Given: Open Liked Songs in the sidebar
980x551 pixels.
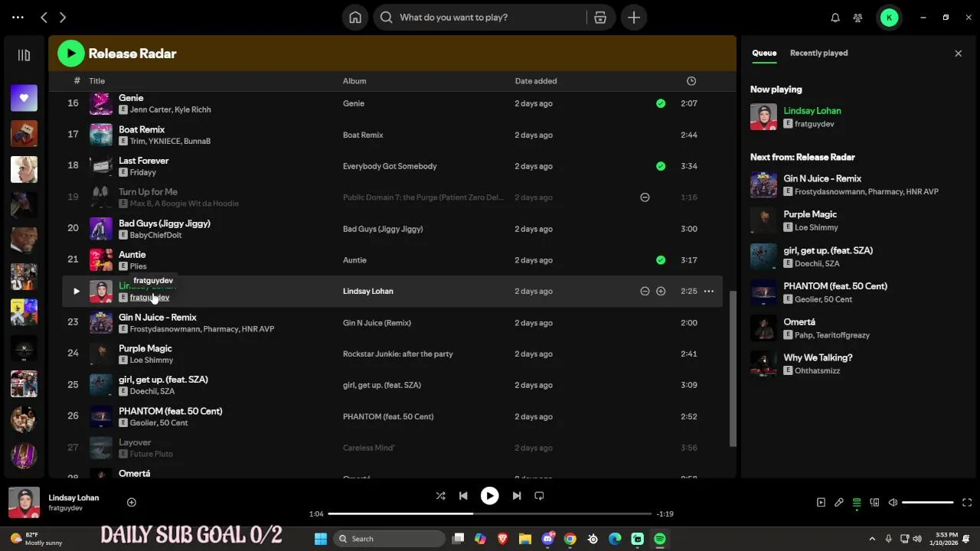Looking at the screenshot, I should pyautogui.click(x=24, y=98).
